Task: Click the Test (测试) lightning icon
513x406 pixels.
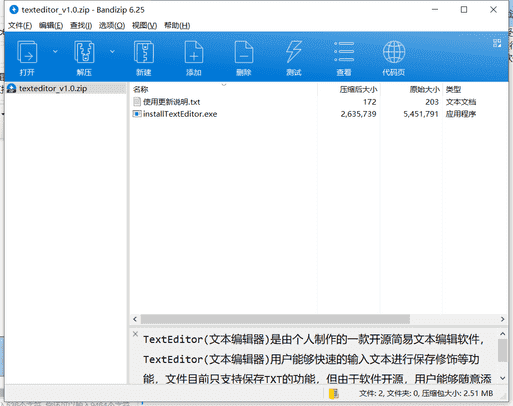Action: (x=294, y=52)
